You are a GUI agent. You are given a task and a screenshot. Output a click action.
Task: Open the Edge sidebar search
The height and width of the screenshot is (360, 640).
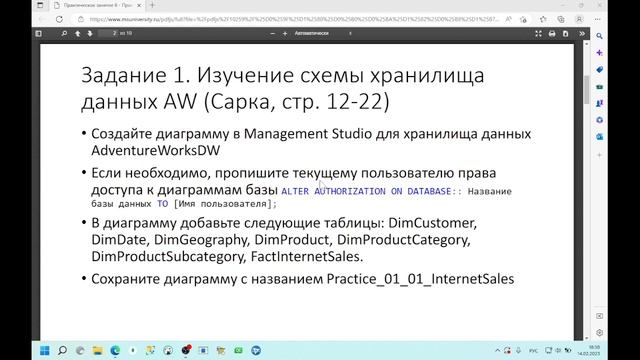[599, 36]
